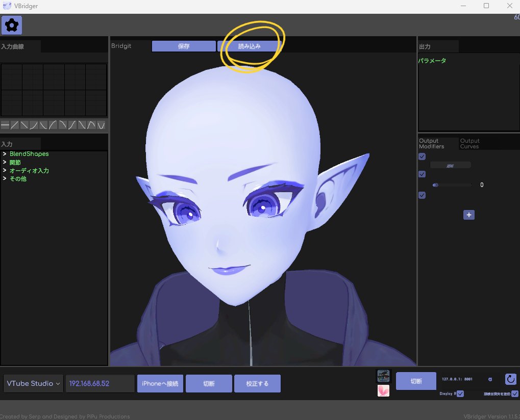The width and height of the screenshot is (520, 420).
Task: Switch to the Output Curves tab
Action: [x=479, y=143]
